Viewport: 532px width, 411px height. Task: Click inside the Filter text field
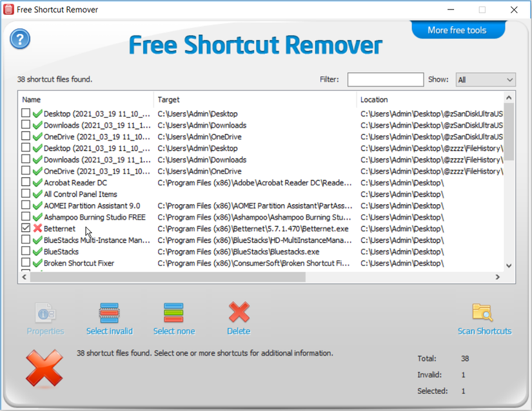coord(385,79)
